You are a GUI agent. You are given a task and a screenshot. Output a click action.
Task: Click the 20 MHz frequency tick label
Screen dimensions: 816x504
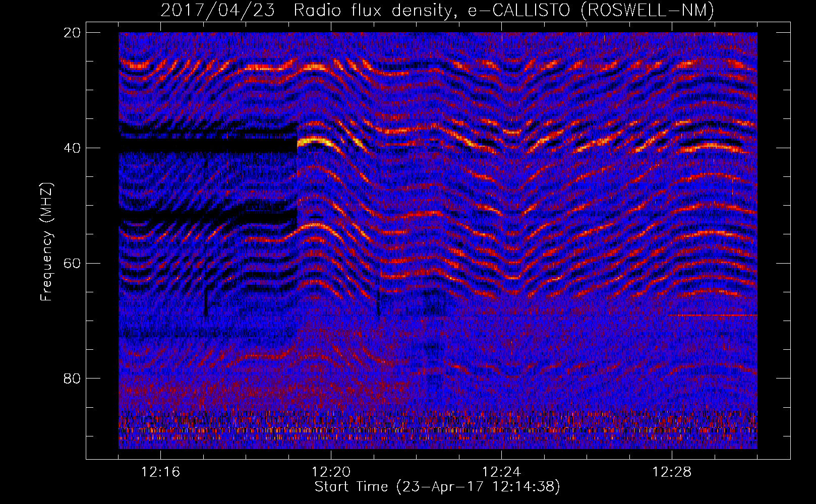click(72, 33)
